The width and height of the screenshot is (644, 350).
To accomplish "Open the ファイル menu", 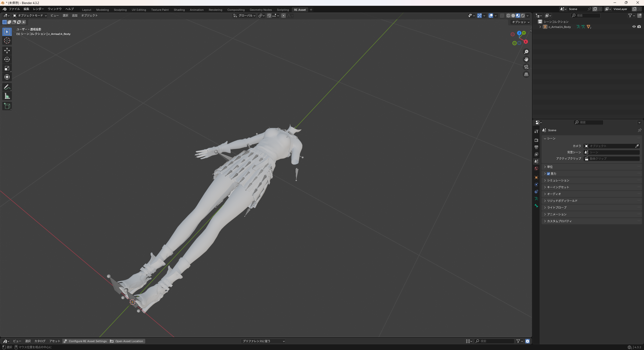I will (14, 9).
